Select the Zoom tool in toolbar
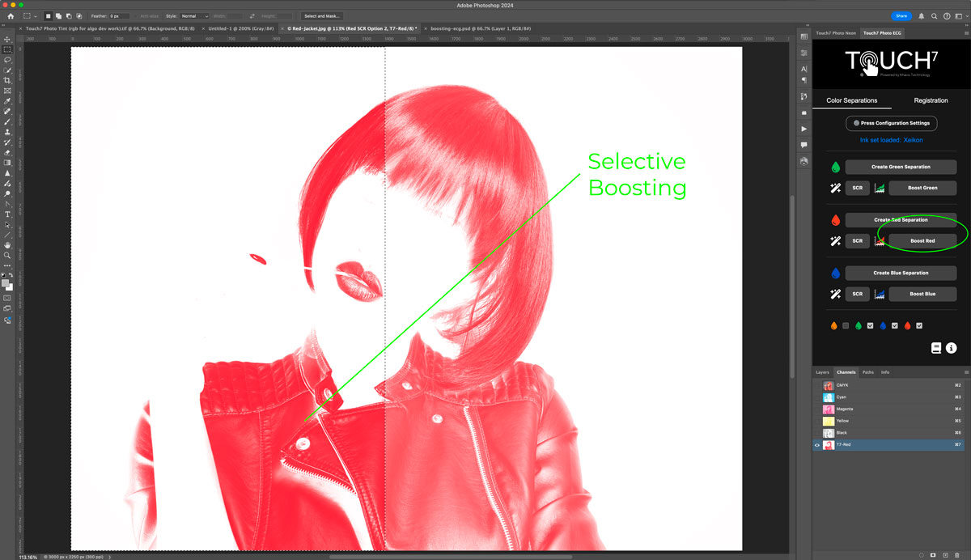This screenshot has width=971, height=560. coord(7,256)
